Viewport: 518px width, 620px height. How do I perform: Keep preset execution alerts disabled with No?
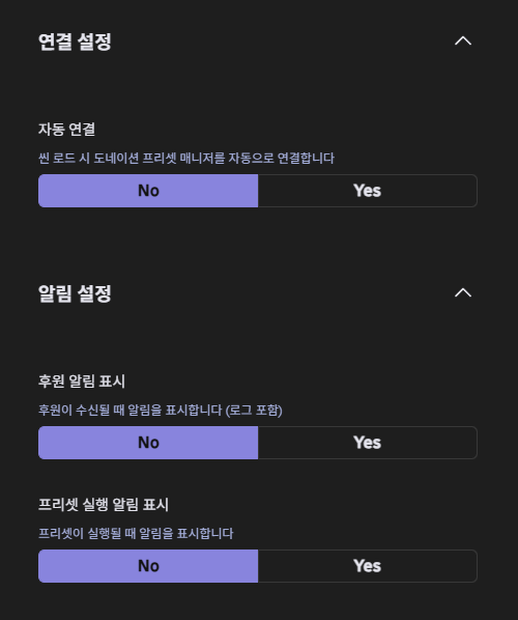pos(148,566)
